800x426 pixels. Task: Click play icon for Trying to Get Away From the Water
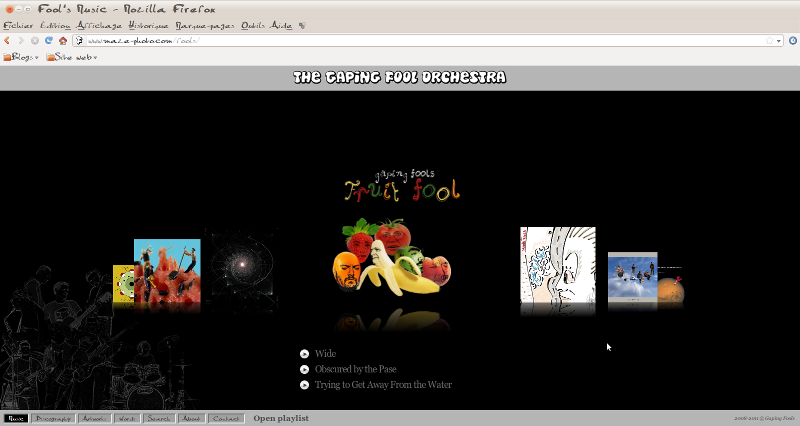304,385
